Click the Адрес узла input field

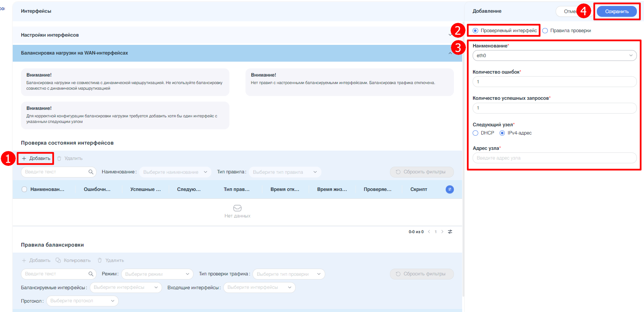click(x=554, y=158)
